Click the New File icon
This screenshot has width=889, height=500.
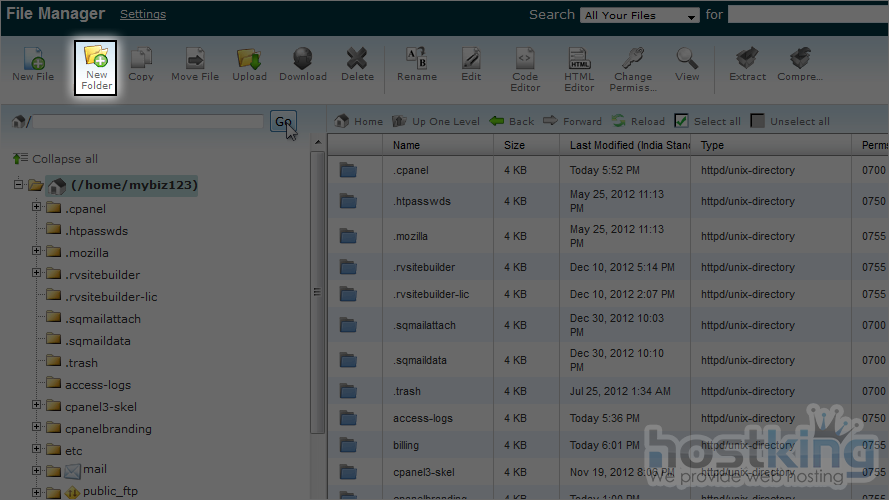click(x=33, y=64)
